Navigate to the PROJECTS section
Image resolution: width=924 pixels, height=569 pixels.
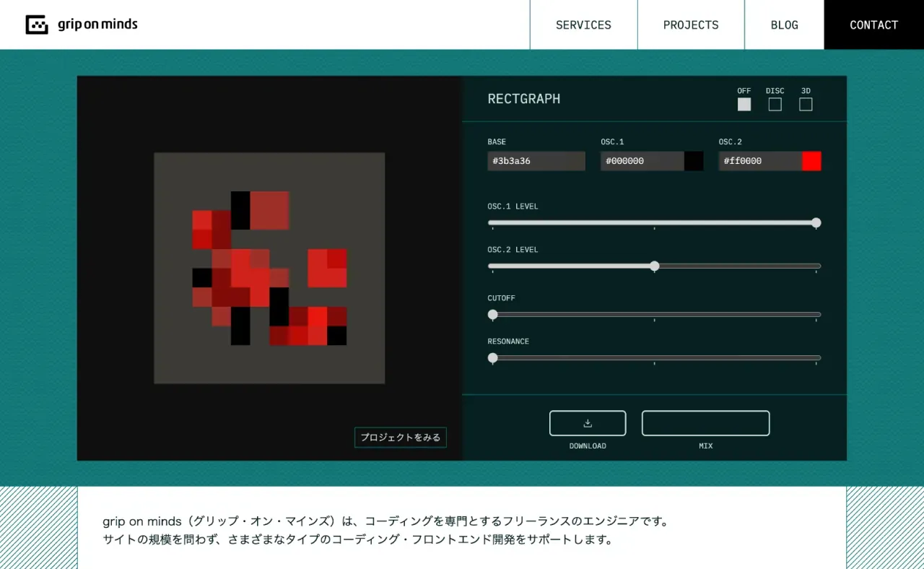pyautogui.click(x=690, y=25)
